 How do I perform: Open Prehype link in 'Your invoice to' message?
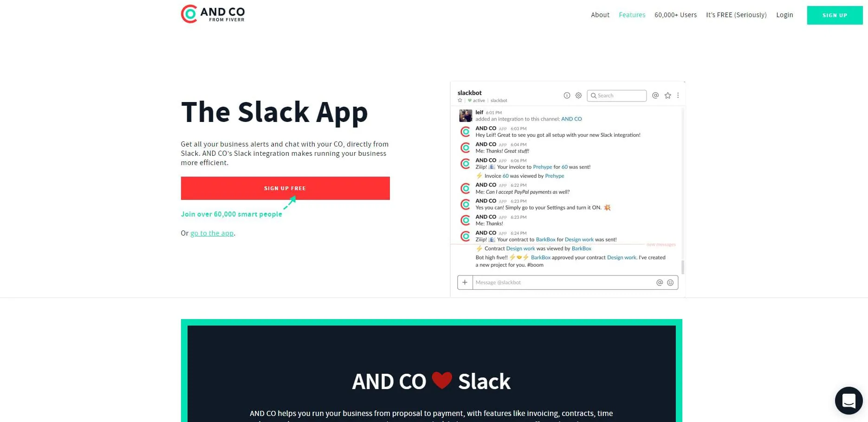pos(543,167)
